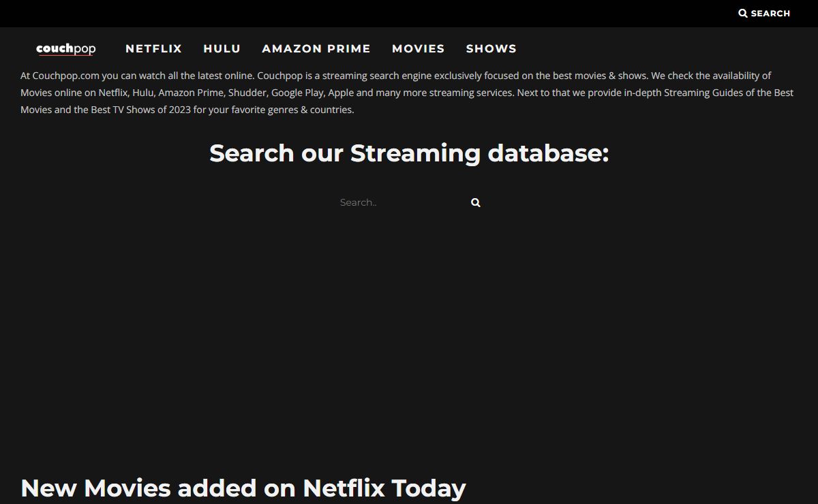Go to Amazon Prime section

[x=316, y=49]
